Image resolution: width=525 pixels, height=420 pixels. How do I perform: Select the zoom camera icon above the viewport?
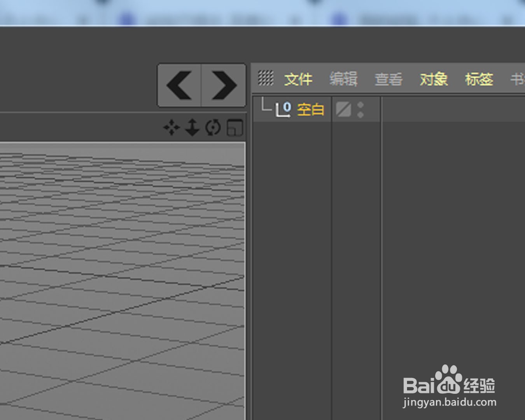(192, 128)
